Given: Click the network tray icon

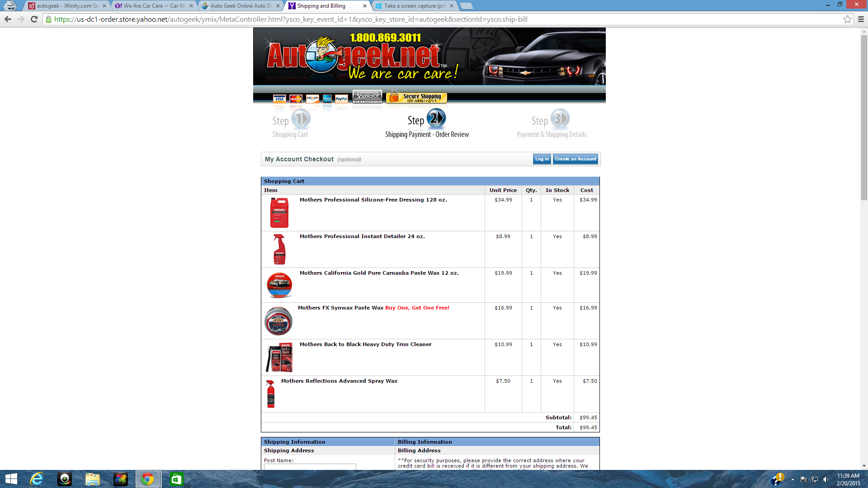Looking at the screenshot, I should point(815,479).
